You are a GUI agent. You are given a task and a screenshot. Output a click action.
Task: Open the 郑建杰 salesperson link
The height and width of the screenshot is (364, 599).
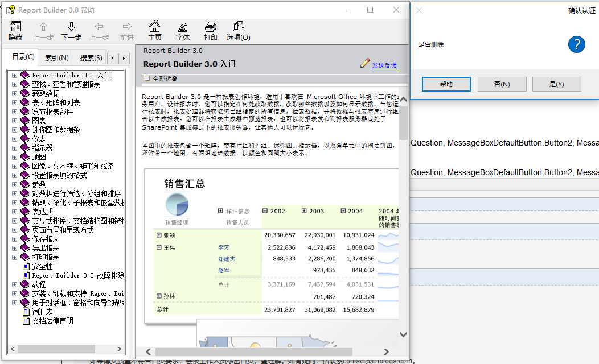click(227, 259)
